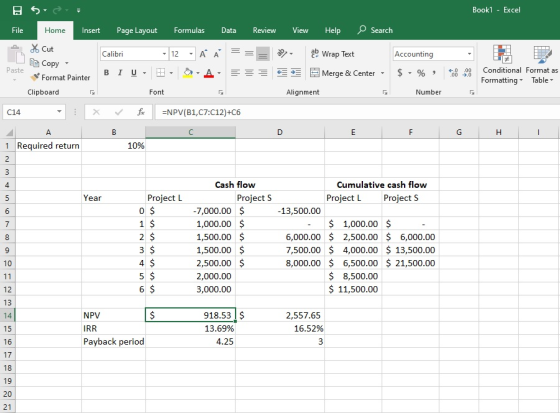This screenshot has height=413, width=560.
Task: Click the Borders icon
Action: tap(161, 73)
